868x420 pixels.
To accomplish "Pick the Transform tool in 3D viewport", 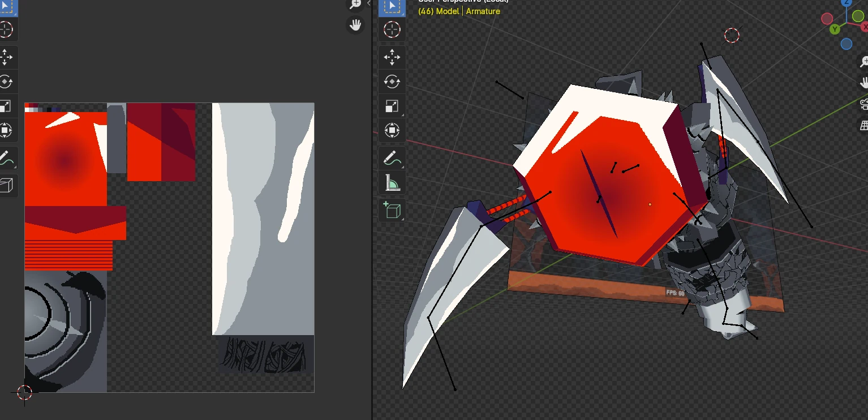I will 392,131.
